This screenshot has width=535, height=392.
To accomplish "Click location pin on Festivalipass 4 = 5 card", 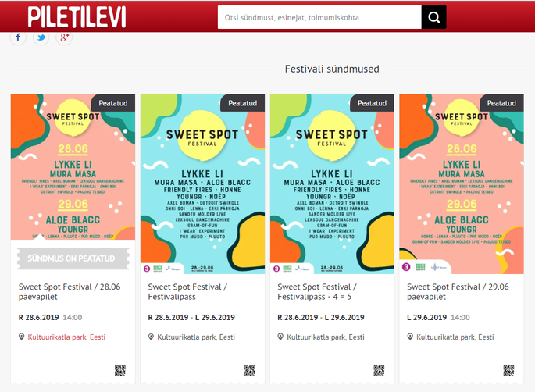I will click(x=280, y=337).
